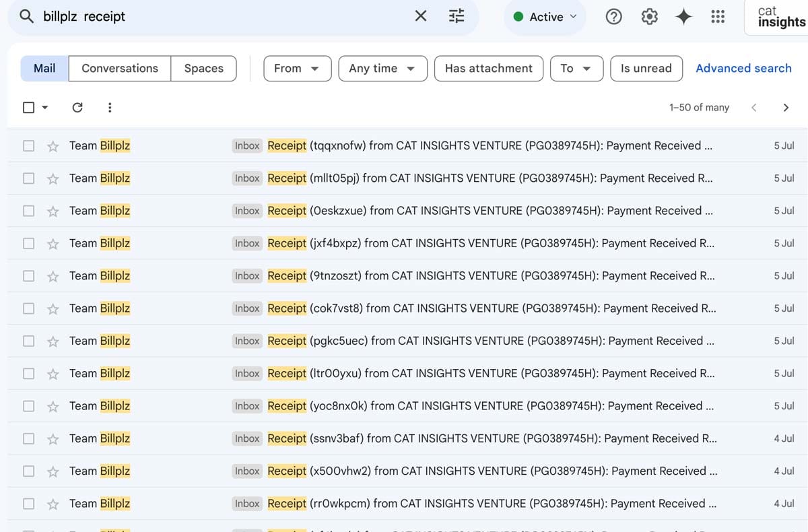
Task: Star the ssnv3baf receipt email
Action: (x=53, y=438)
